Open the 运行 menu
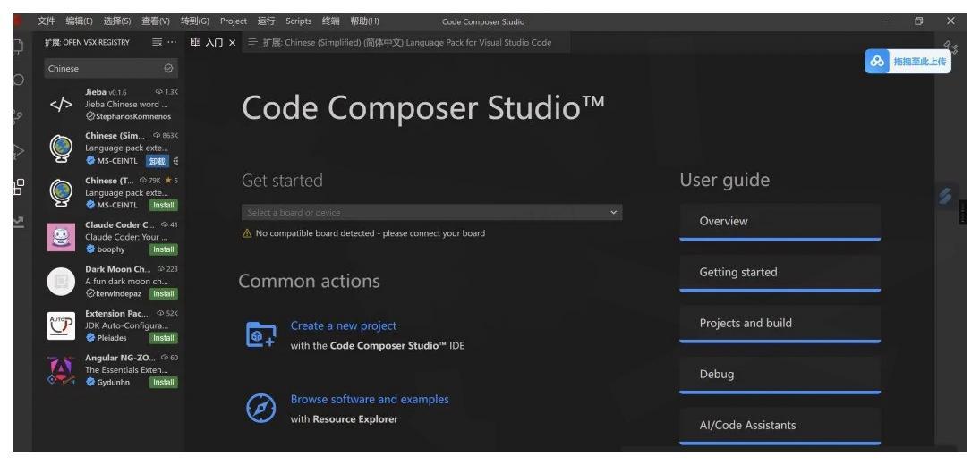980x465 pixels. [266, 21]
